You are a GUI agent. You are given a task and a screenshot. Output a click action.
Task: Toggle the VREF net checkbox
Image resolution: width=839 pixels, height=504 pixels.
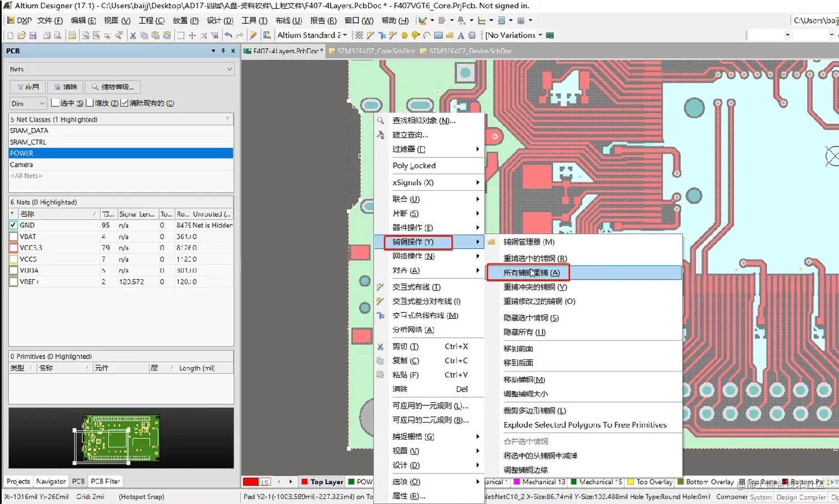[14, 282]
